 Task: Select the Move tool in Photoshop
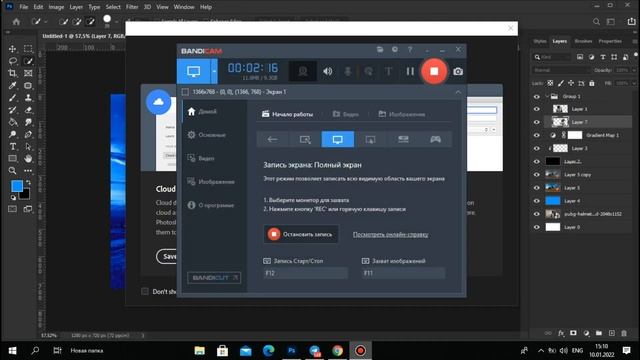click(13, 49)
